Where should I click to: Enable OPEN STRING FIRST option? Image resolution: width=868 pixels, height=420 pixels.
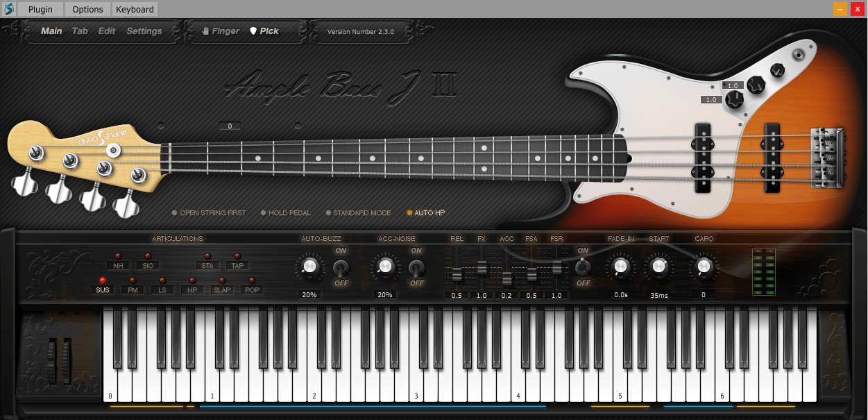208,213
